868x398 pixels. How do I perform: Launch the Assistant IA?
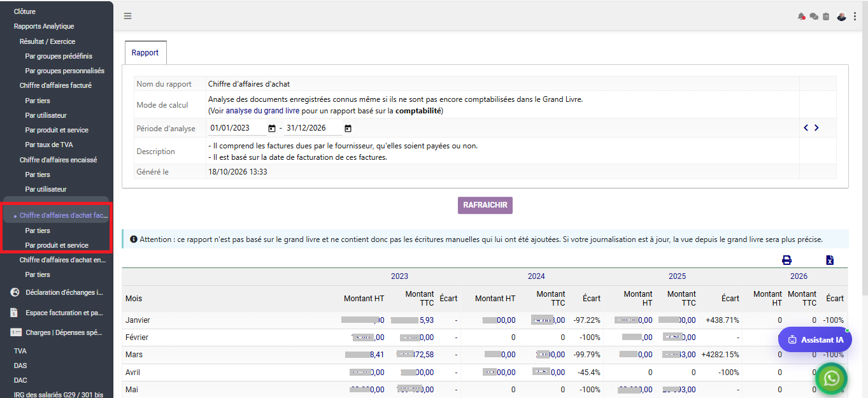[x=815, y=339]
